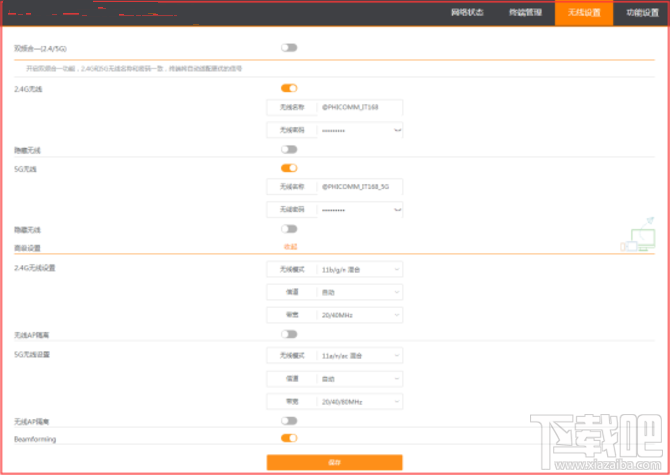Enable 无线AP隔离 for 2.4G settings
Viewport: 670px width, 475px height.
289,334
